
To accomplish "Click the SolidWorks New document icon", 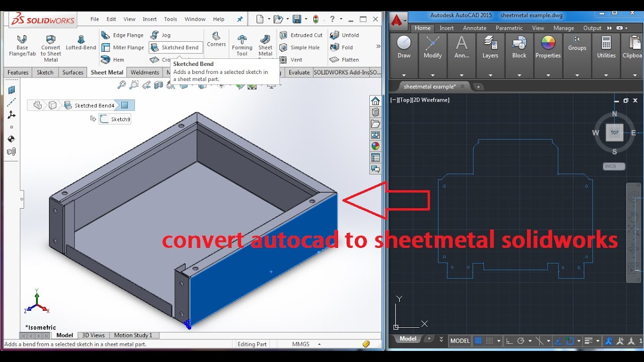I will 260,19.
